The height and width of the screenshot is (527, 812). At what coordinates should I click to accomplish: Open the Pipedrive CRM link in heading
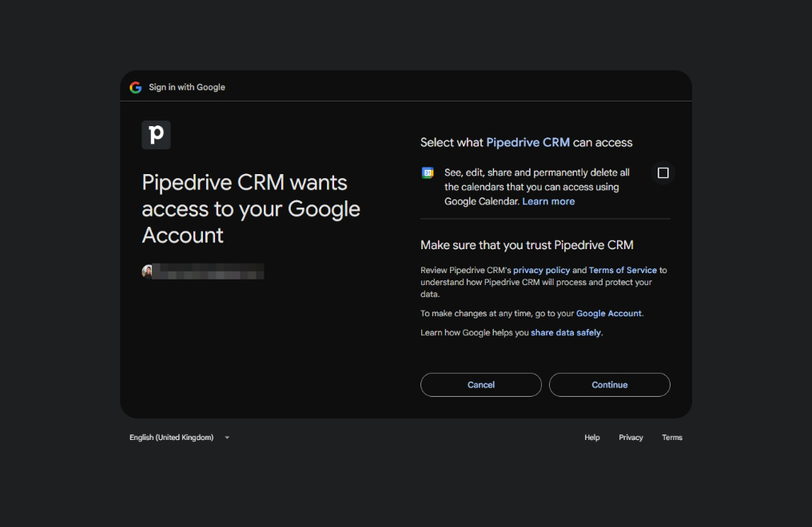pyautogui.click(x=527, y=143)
